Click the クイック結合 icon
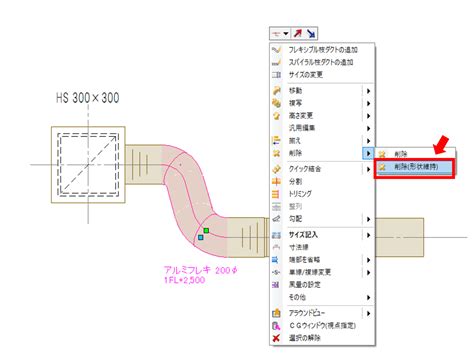Screen dimensions: 474x362 click(x=276, y=169)
